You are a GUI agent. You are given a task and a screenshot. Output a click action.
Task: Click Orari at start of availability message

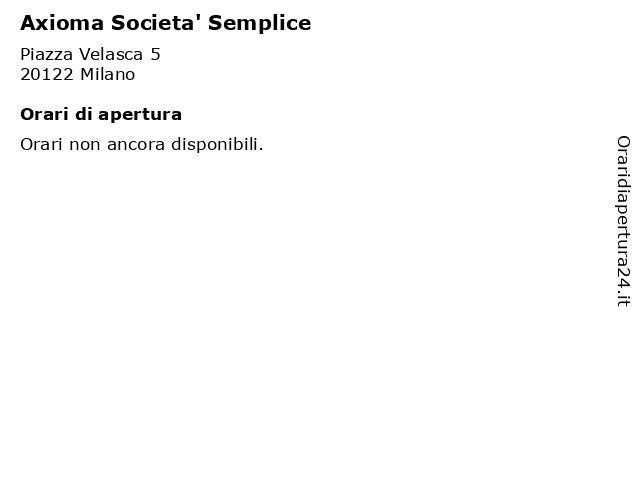tap(41, 144)
